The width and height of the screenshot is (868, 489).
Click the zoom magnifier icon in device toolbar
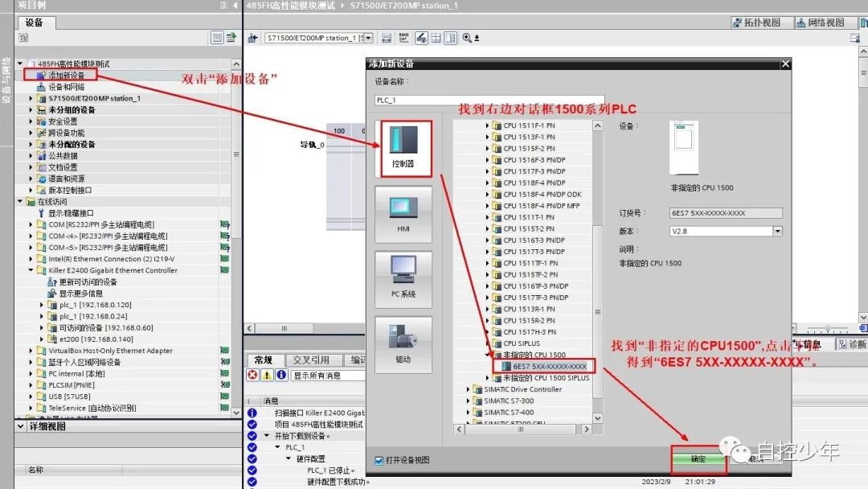point(467,38)
